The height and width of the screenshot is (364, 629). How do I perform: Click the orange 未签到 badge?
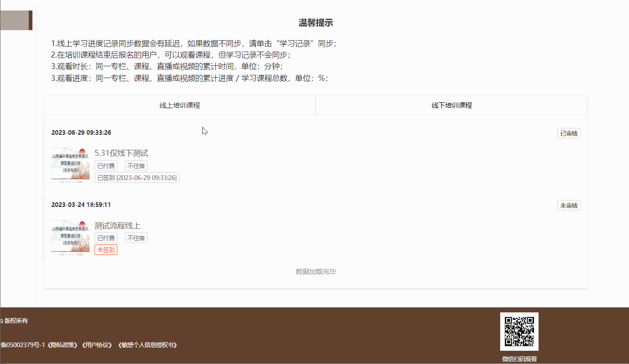tap(106, 249)
